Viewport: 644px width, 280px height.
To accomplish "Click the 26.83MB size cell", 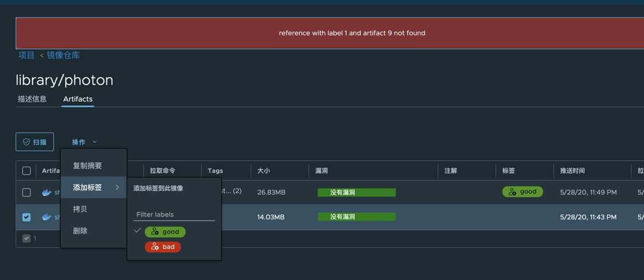I will click(271, 192).
